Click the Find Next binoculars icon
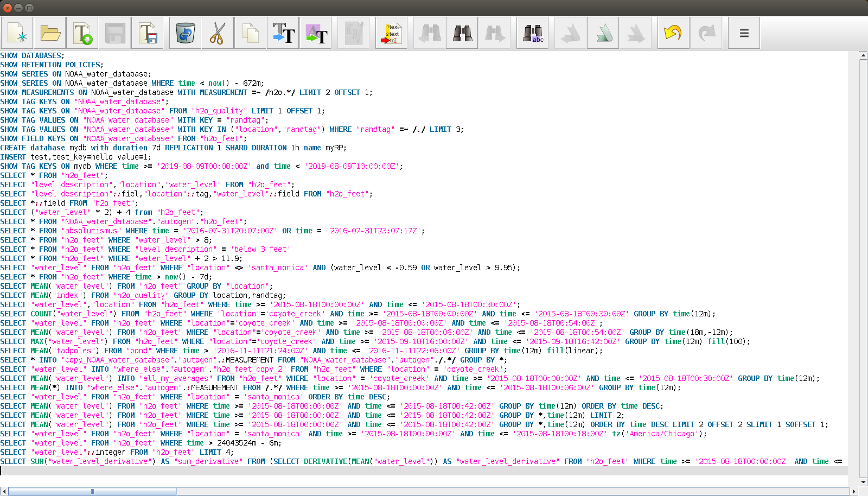 pos(494,33)
